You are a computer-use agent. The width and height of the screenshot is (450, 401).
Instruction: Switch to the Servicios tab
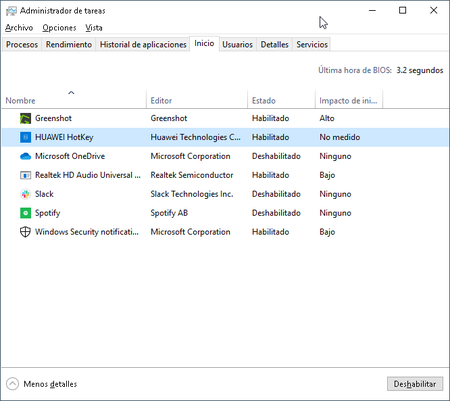[312, 44]
